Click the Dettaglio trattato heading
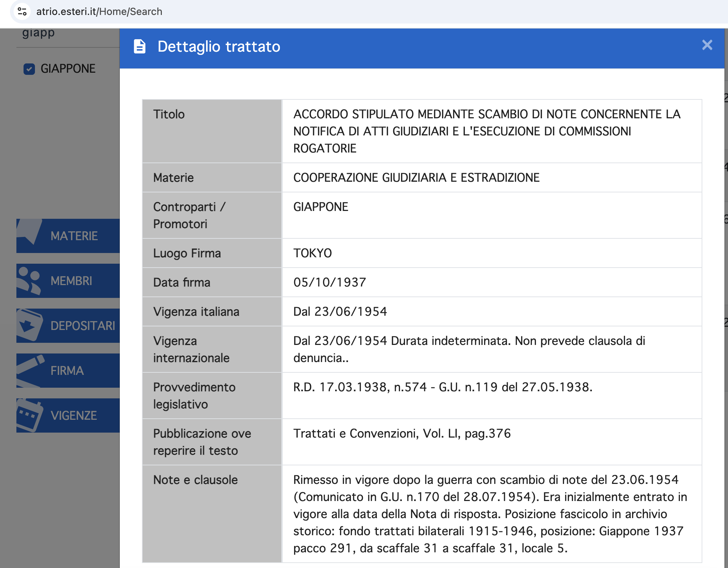 (x=219, y=47)
